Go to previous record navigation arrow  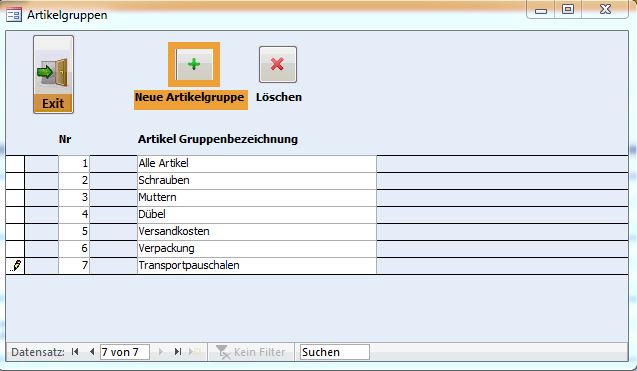[x=92, y=351]
